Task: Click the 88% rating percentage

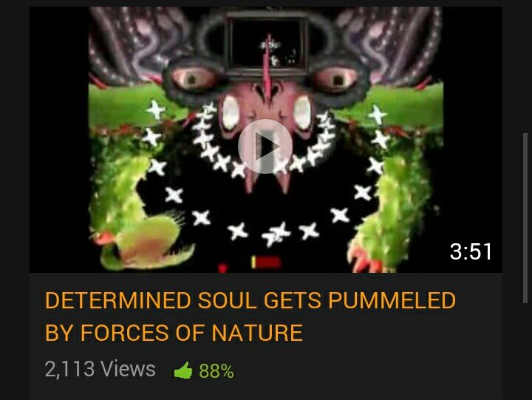Action: tap(216, 371)
